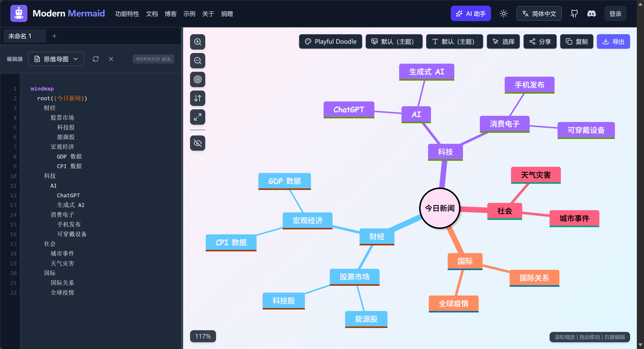Image resolution: width=644 pixels, height=349 pixels.
Task: Click the 国际 mindmap node
Action: (x=465, y=261)
